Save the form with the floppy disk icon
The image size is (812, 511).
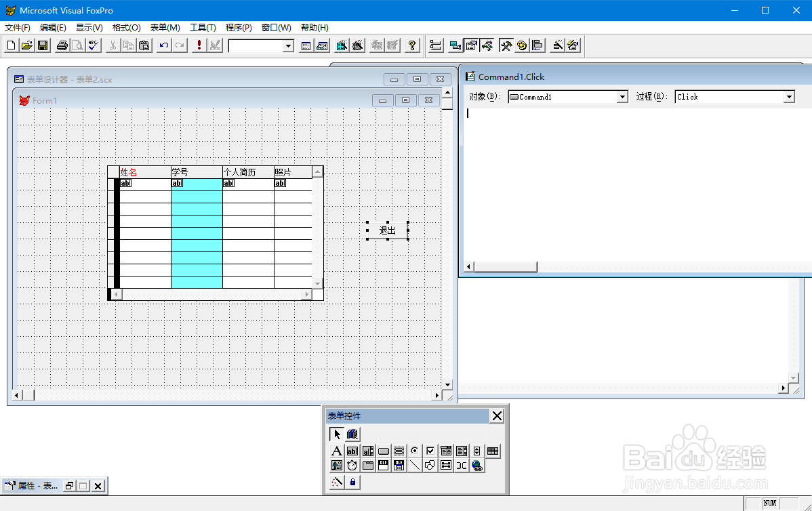click(43, 45)
